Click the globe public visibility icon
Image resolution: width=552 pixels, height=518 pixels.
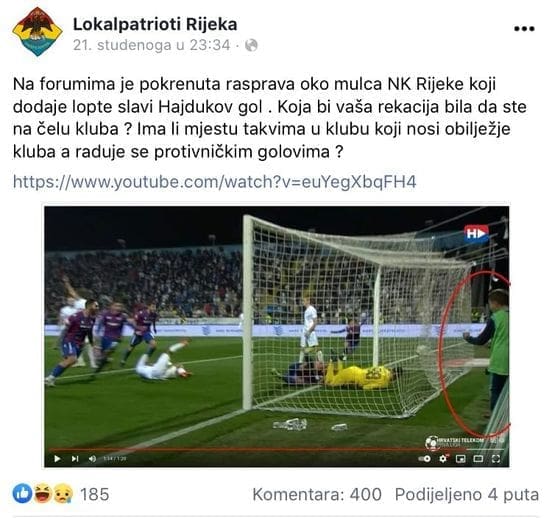point(251,45)
